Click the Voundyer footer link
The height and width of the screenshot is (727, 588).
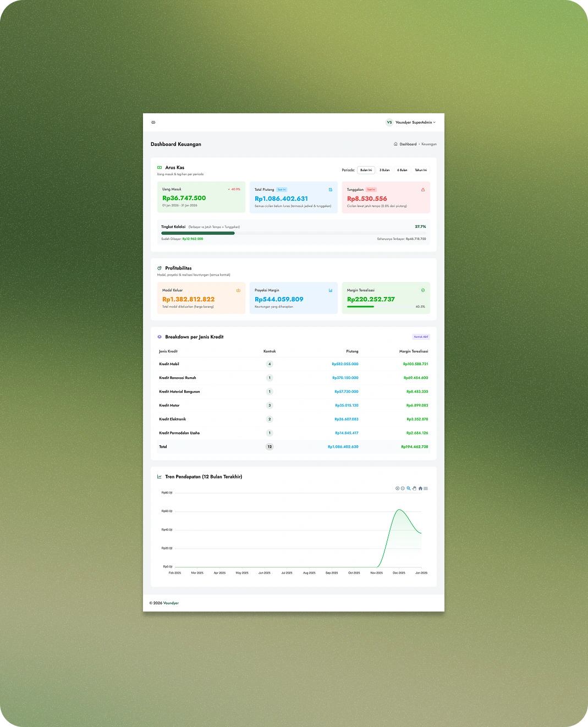point(171,603)
